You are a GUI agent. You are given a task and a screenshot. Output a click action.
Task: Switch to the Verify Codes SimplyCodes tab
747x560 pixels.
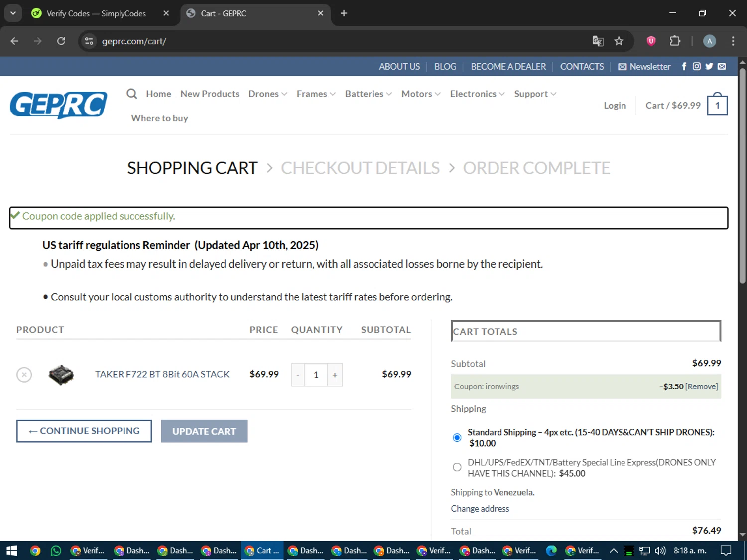pyautogui.click(x=96, y=13)
